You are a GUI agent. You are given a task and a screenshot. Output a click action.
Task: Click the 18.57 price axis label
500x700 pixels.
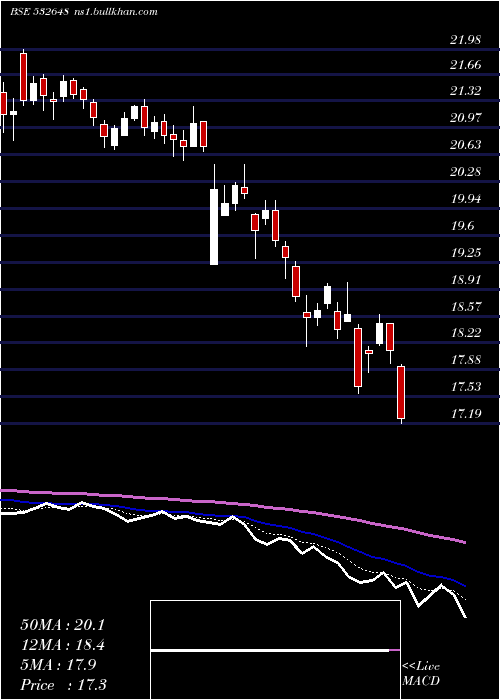coord(466,307)
